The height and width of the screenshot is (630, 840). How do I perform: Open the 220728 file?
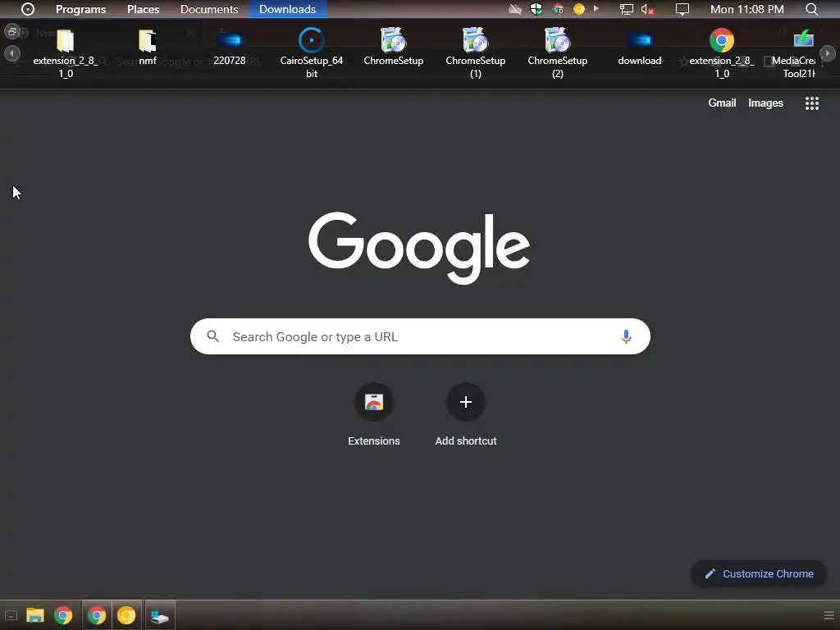point(230,47)
